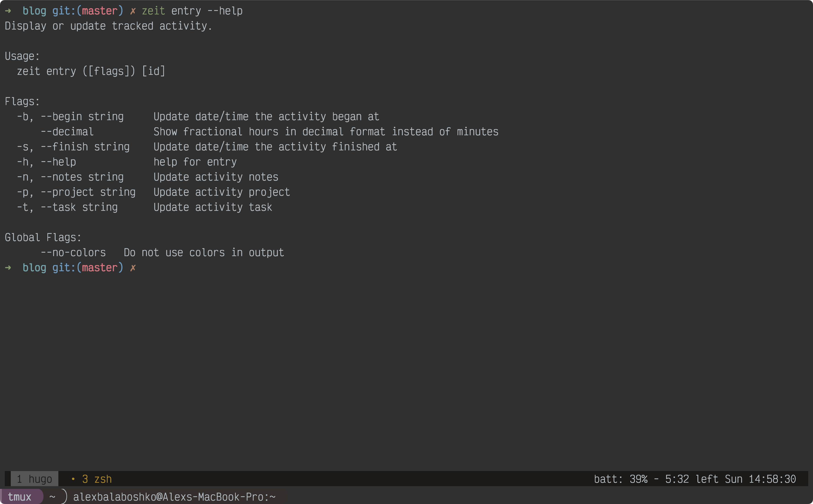This screenshot has width=813, height=504.
Task: Click the --finish string flag
Action: click(85, 147)
